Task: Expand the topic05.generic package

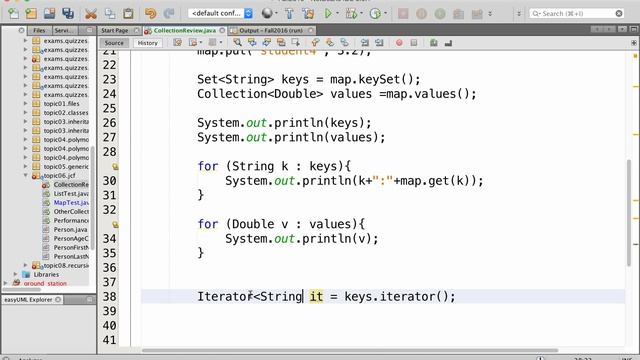Action: pyautogui.click(x=25, y=167)
